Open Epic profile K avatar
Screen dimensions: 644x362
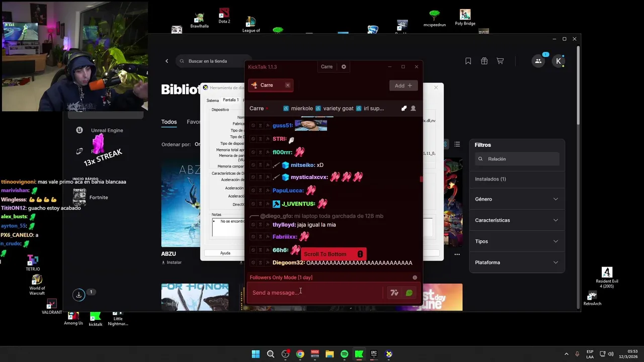tap(558, 61)
